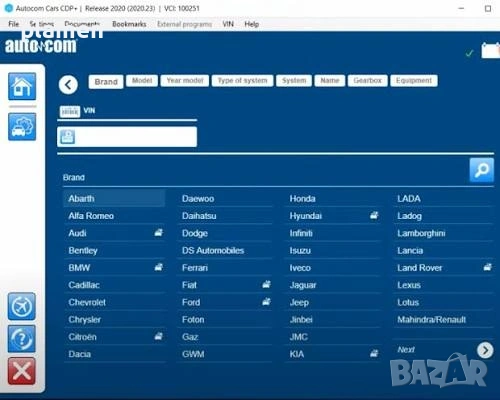This screenshot has width=500, height=400.
Task: Open the vehicle diagnostics icon in sidebar
Action: 22,126
